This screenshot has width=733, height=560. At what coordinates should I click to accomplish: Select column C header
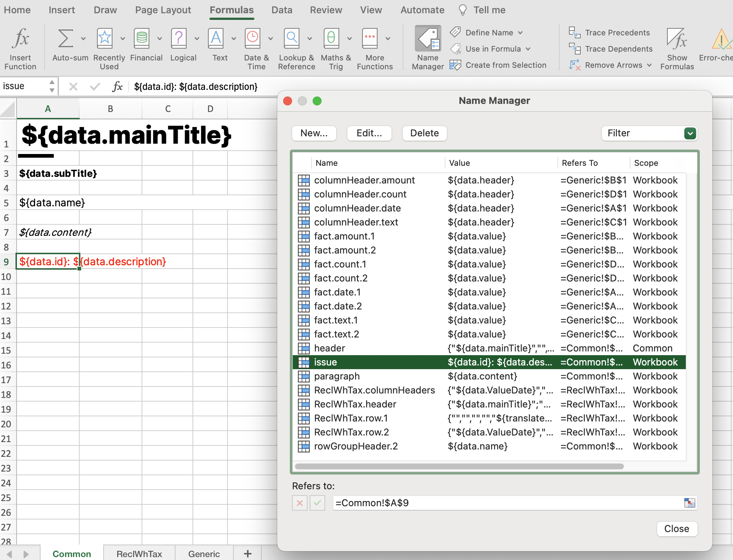click(x=168, y=109)
